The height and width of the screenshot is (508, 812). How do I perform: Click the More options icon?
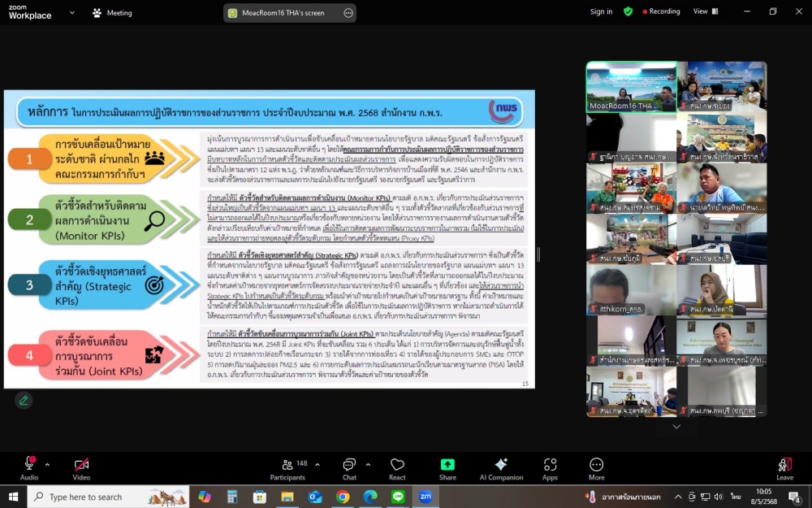597,465
